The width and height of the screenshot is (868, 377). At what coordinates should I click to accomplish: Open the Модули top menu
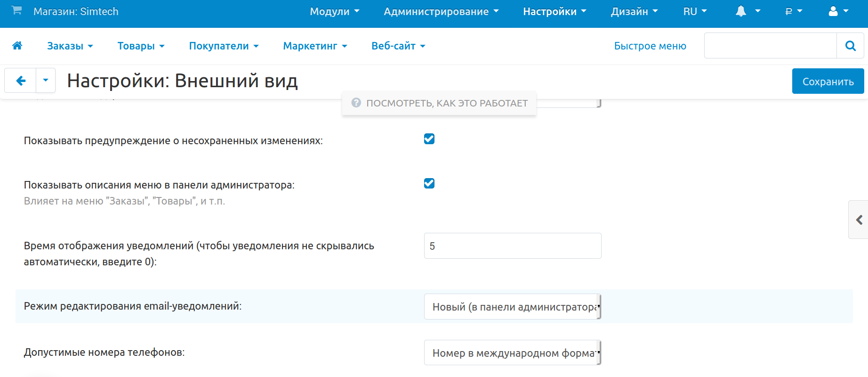(334, 11)
